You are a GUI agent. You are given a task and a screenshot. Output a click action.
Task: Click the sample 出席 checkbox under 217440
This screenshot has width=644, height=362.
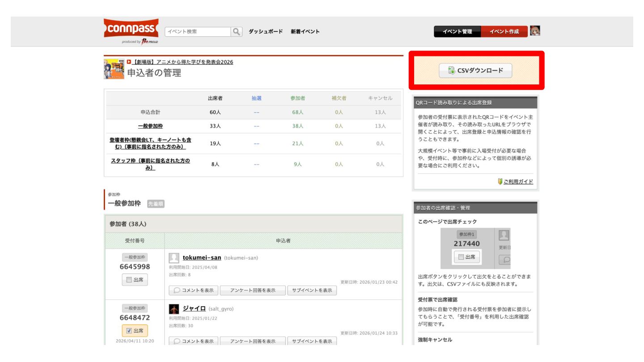466,257
